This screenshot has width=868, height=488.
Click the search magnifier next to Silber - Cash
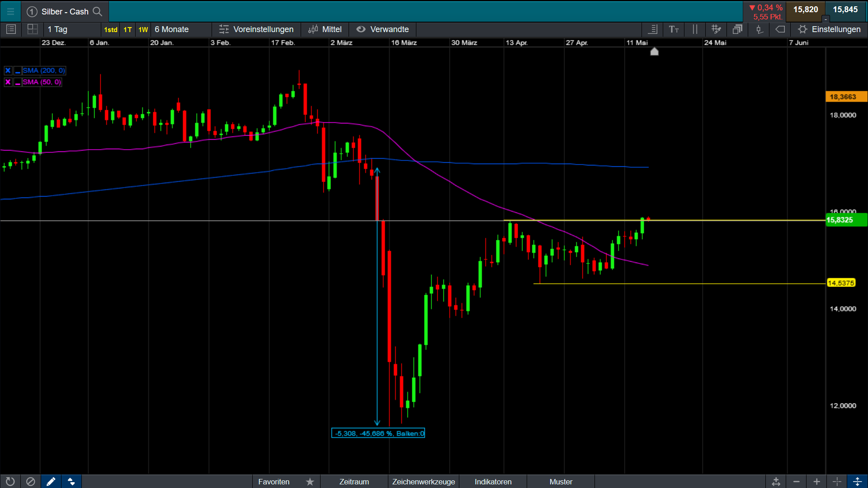click(x=97, y=12)
